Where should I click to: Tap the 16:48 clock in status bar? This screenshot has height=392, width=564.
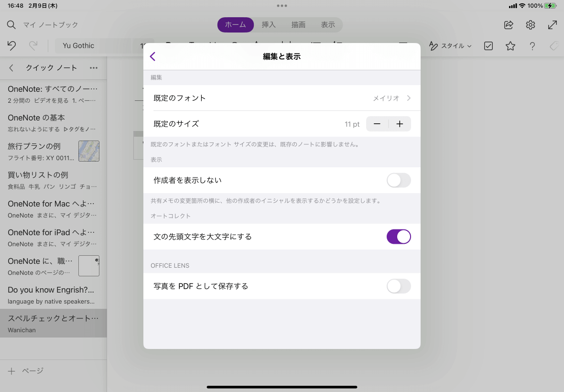(x=15, y=6)
